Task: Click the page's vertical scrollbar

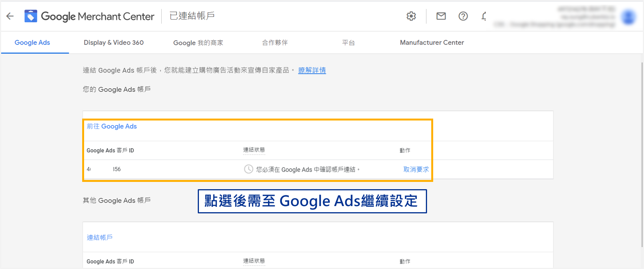Action: click(642, 154)
